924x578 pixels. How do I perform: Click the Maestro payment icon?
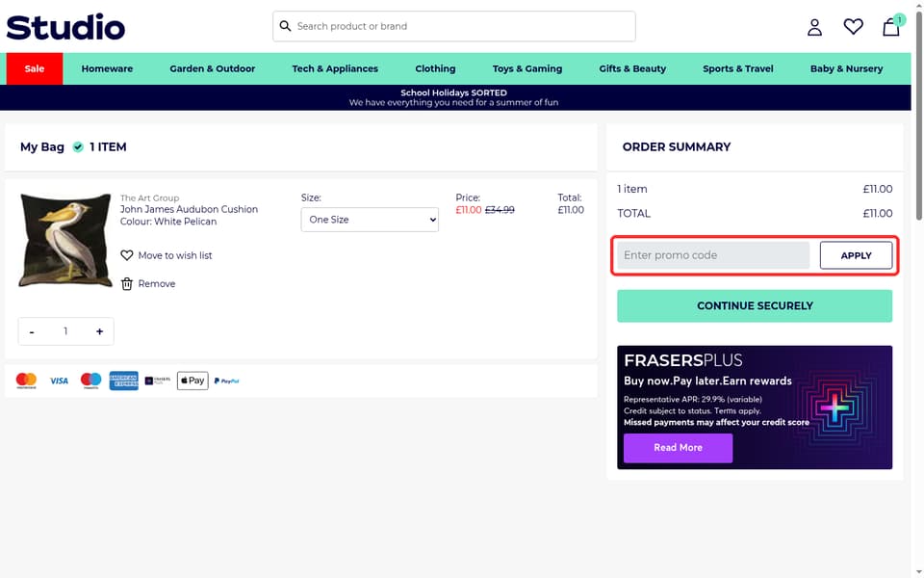tap(90, 381)
